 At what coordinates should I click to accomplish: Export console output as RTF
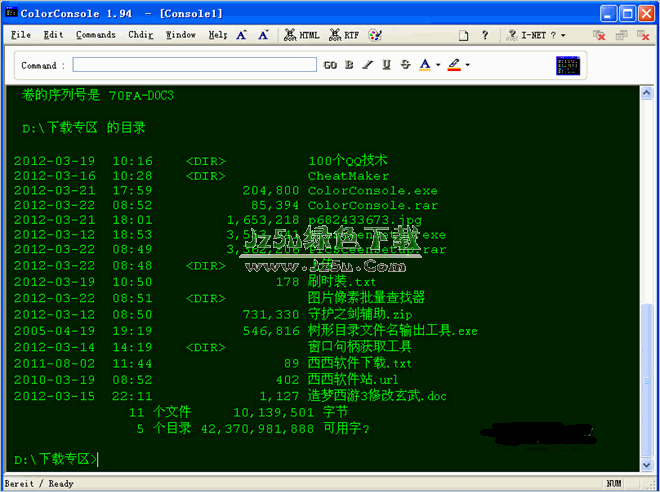pyautogui.click(x=344, y=35)
